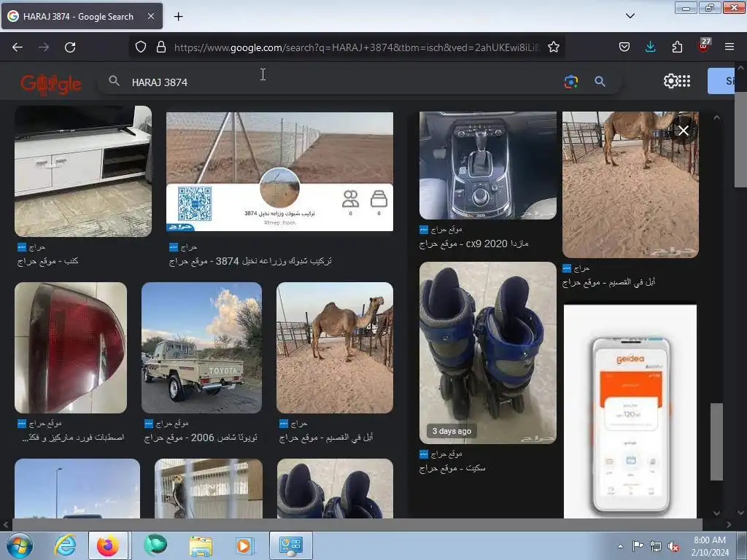Click the muted volume tray icon
This screenshot has height=560, width=747.
point(673,546)
